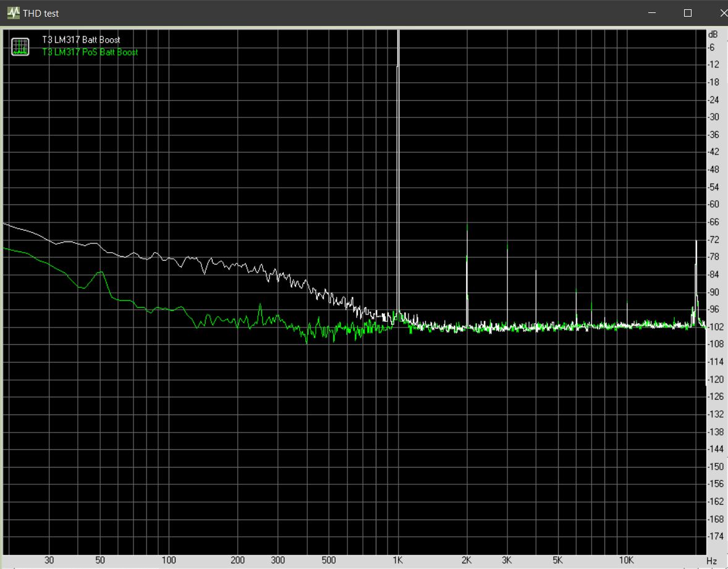This screenshot has height=569, width=728.
Task: Select the white 'T3 LM317 Batt Boost' legend entry
Action: pyautogui.click(x=81, y=40)
